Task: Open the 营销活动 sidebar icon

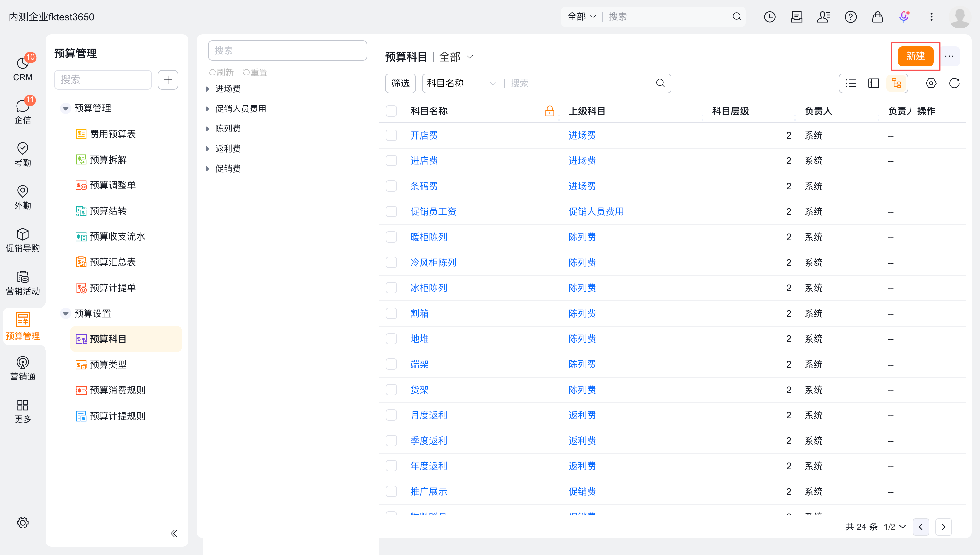Action: tap(22, 283)
